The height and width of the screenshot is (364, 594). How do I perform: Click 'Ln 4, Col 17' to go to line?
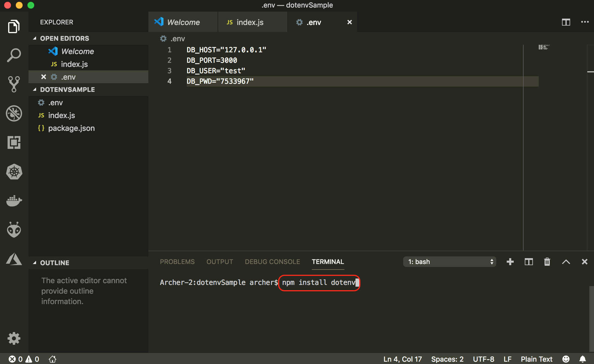(403, 359)
